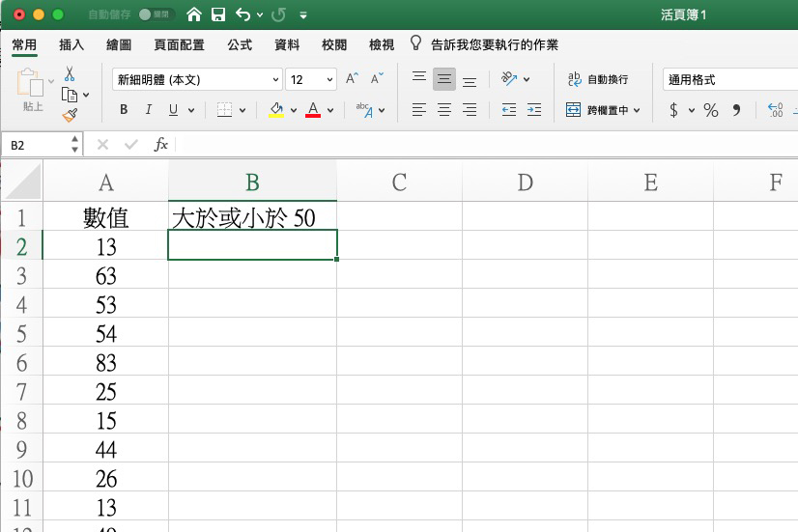Open the fx insert function dialog

pos(160,145)
